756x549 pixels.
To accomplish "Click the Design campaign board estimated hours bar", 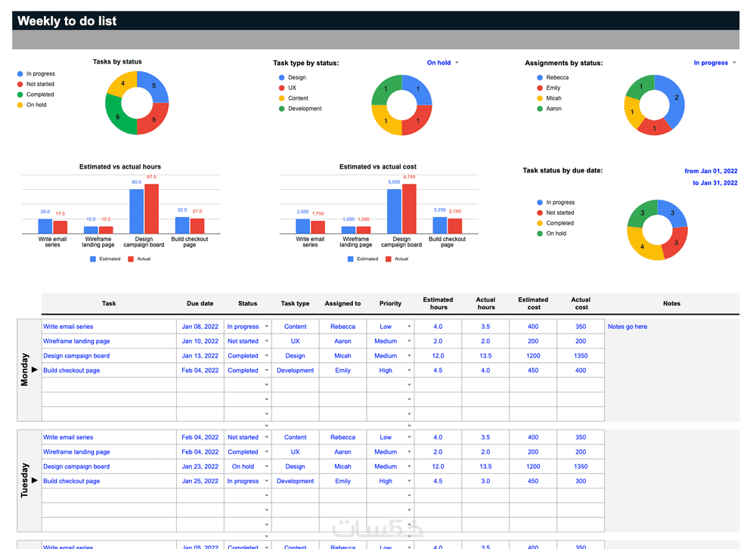I will coord(136,211).
